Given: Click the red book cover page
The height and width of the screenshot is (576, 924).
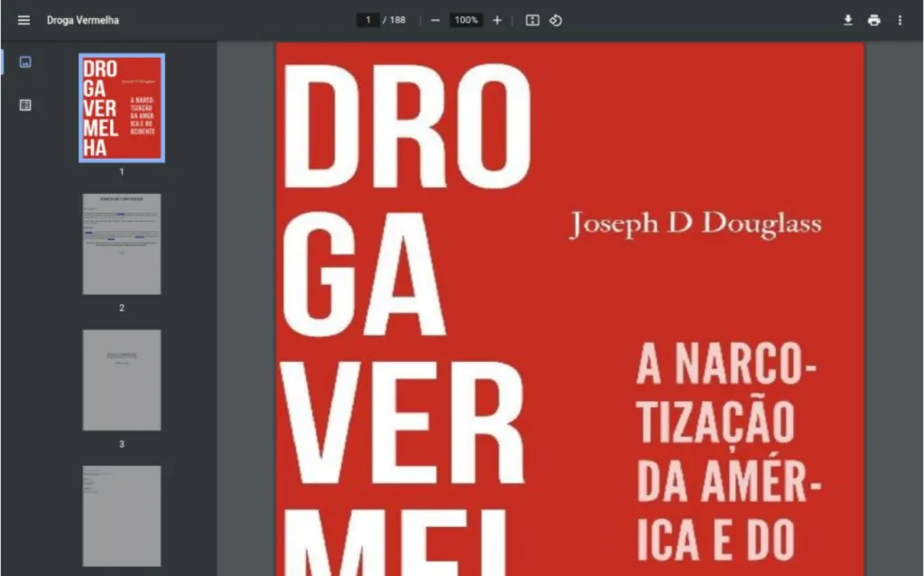Looking at the screenshot, I should click(567, 307).
